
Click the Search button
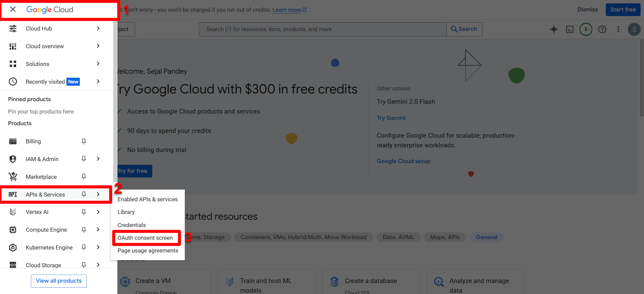click(x=464, y=29)
